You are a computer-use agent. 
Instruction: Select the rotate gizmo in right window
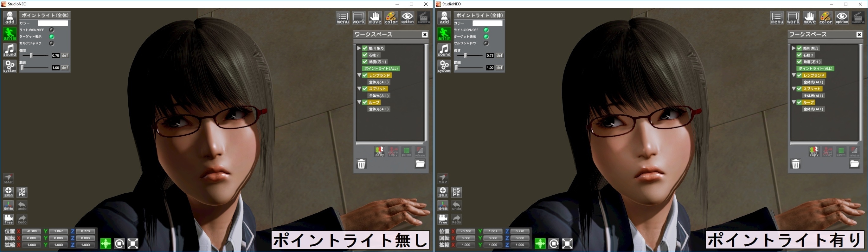554,243
